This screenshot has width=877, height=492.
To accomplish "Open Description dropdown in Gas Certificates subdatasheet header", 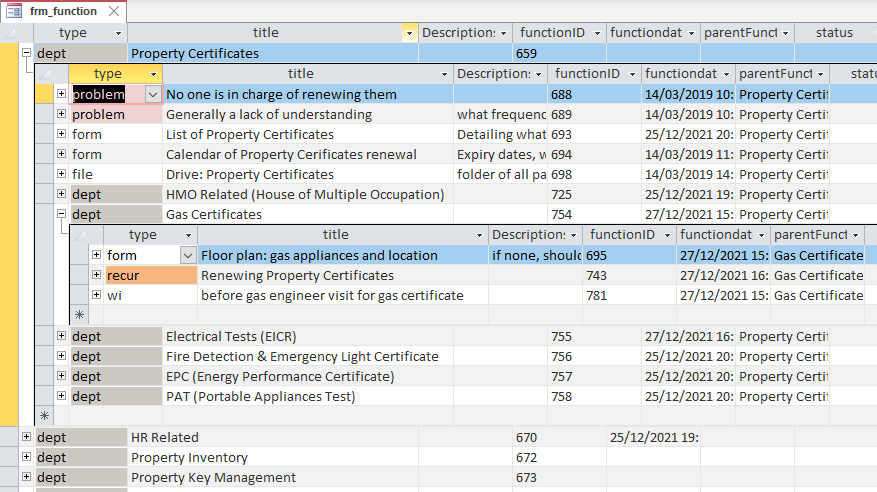I will (x=573, y=235).
